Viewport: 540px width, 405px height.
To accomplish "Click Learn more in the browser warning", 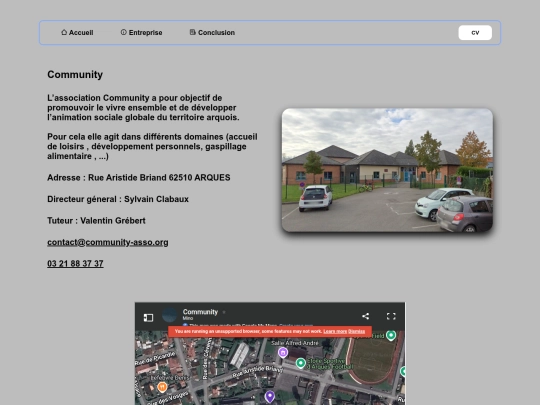I will click(x=335, y=331).
